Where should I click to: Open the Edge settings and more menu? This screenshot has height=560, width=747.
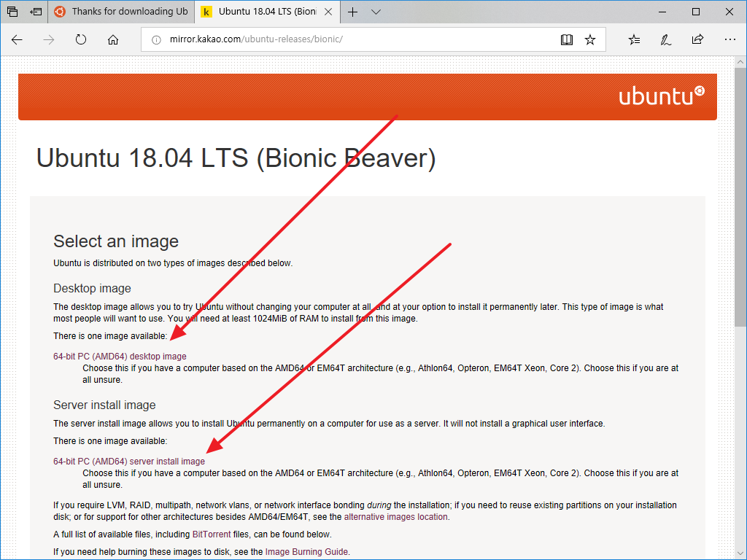click(729, 39)
